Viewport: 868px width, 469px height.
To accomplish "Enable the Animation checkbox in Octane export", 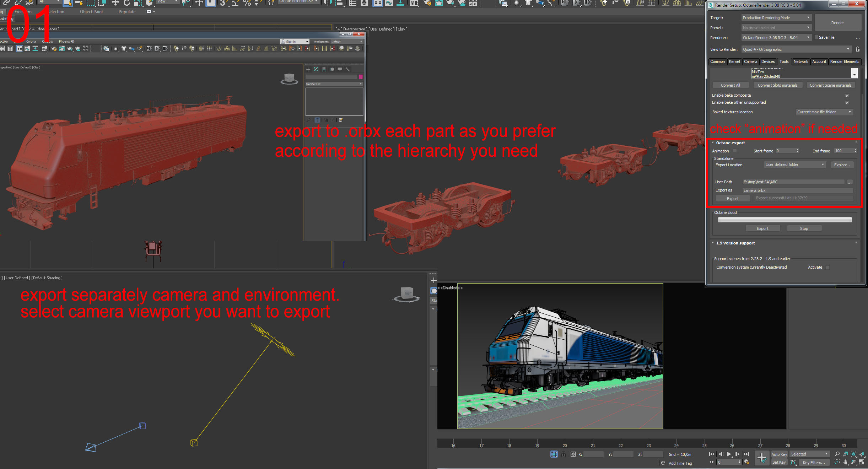I will tap(735, 151).
